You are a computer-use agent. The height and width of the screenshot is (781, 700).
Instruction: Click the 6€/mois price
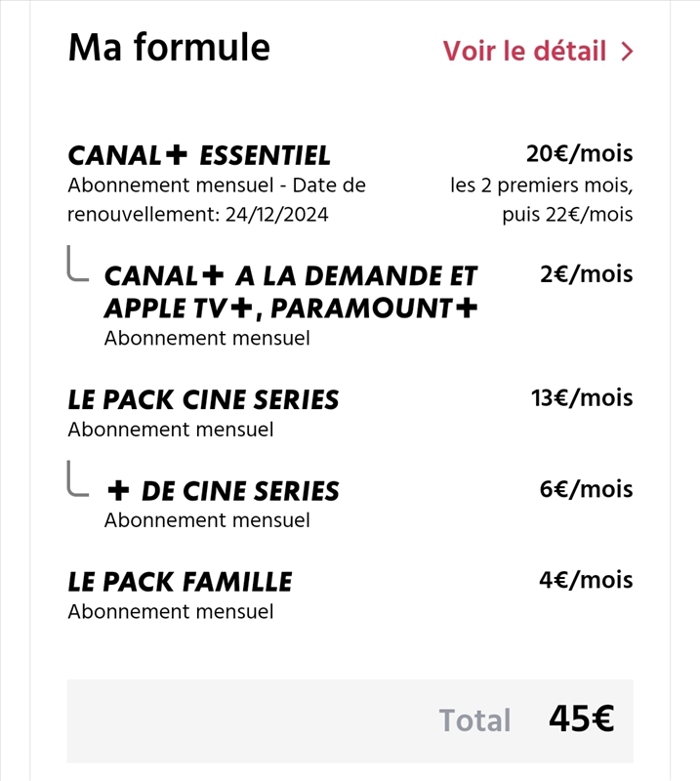(586, 489)
